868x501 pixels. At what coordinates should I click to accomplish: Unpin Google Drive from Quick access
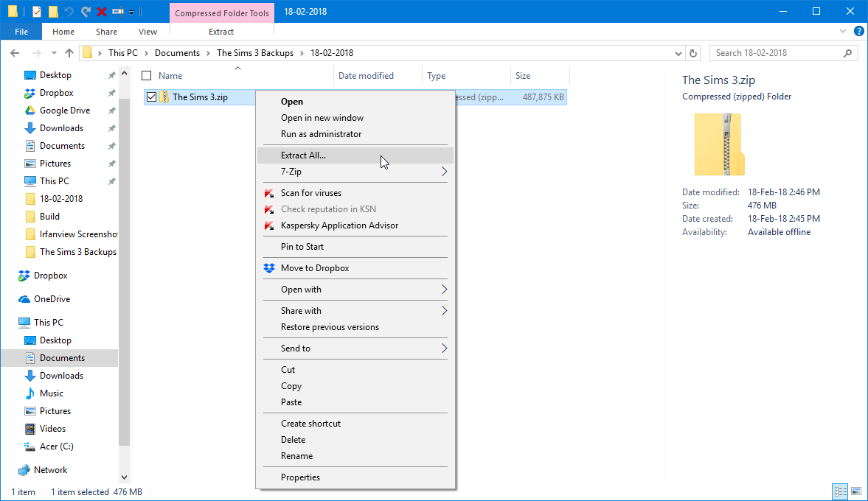pos(111,111)
